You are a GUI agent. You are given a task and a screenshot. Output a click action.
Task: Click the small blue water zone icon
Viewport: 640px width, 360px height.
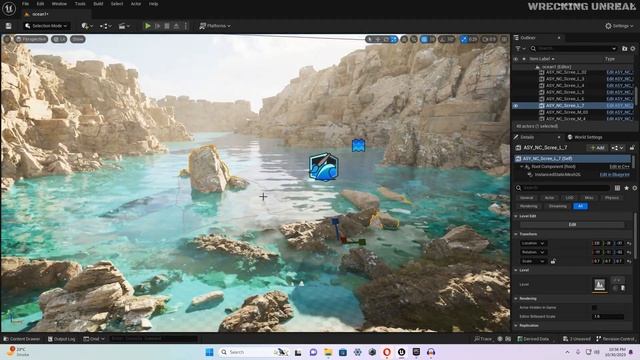pos(358,145)
